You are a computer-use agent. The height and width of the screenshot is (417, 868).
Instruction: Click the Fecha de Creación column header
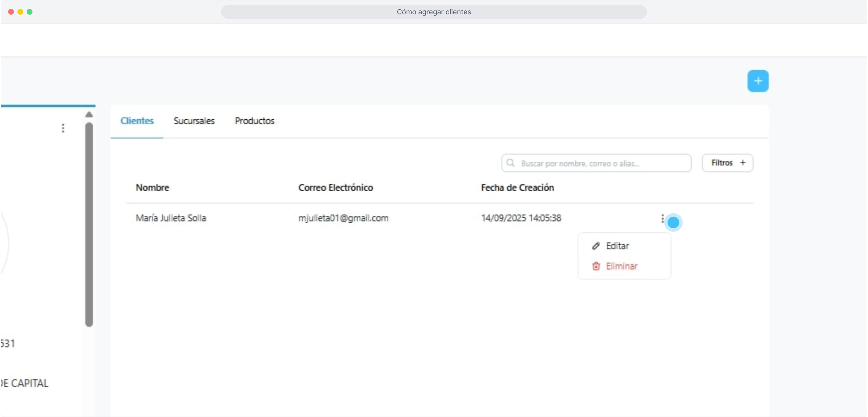[x=517, y=188]
